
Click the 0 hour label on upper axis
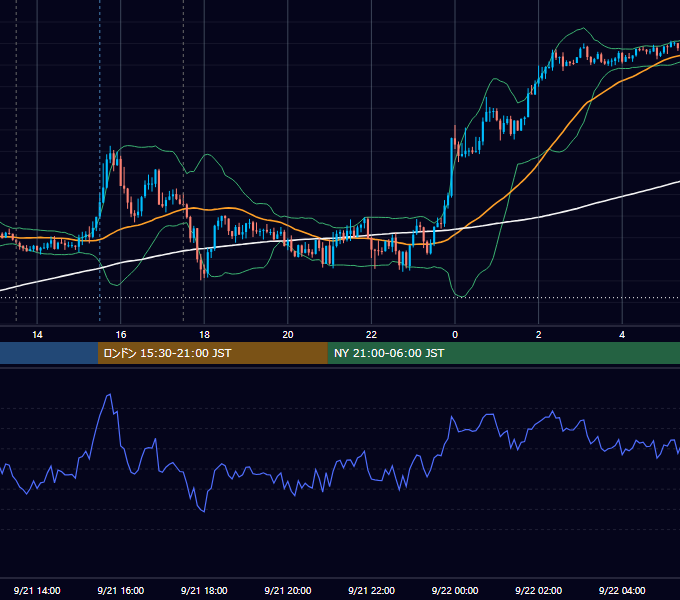[x=455, y=335]
